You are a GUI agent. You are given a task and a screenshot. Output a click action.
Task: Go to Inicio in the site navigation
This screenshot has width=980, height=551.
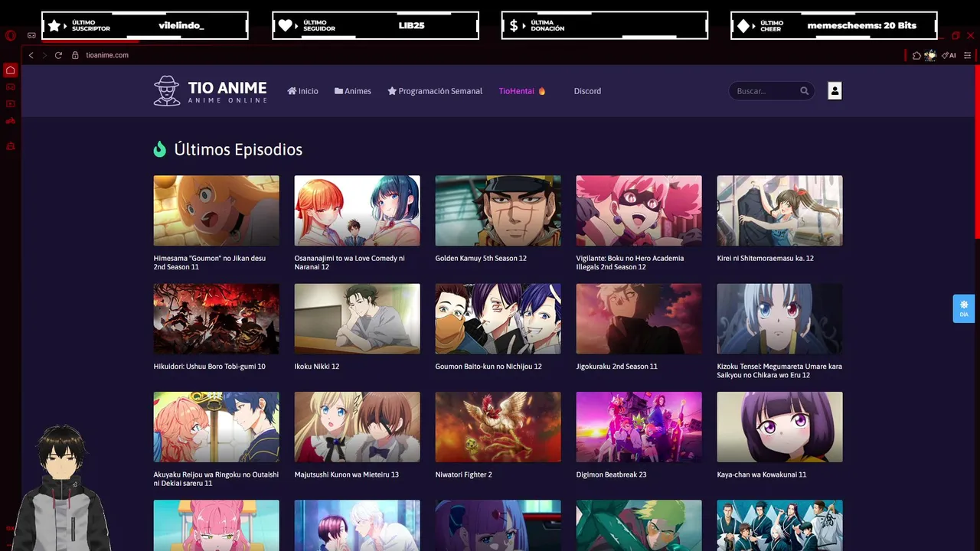pyautogui.click(x=302, y=91)
